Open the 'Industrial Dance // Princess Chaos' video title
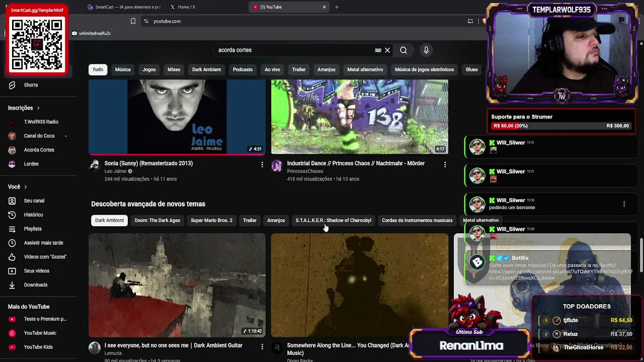The image size is (644, 362). coord(356,163)
